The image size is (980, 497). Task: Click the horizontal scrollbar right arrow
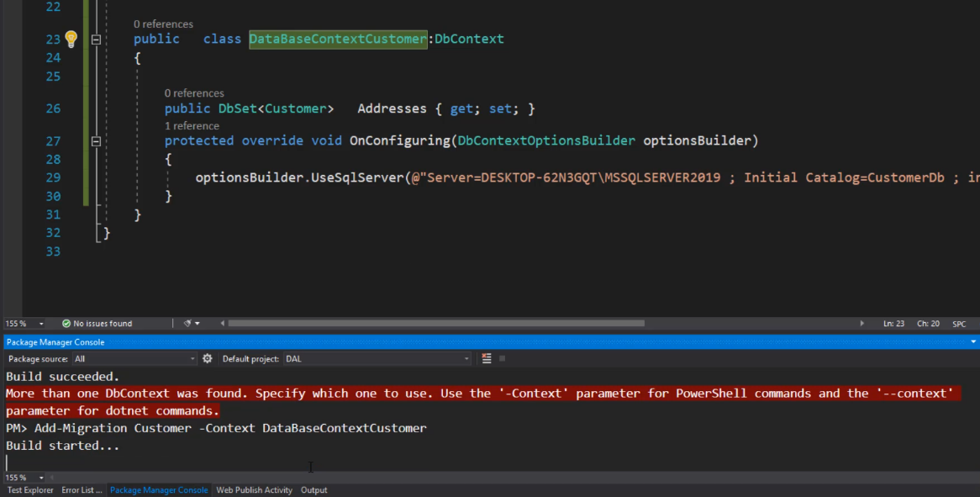(x=861, y=324)
